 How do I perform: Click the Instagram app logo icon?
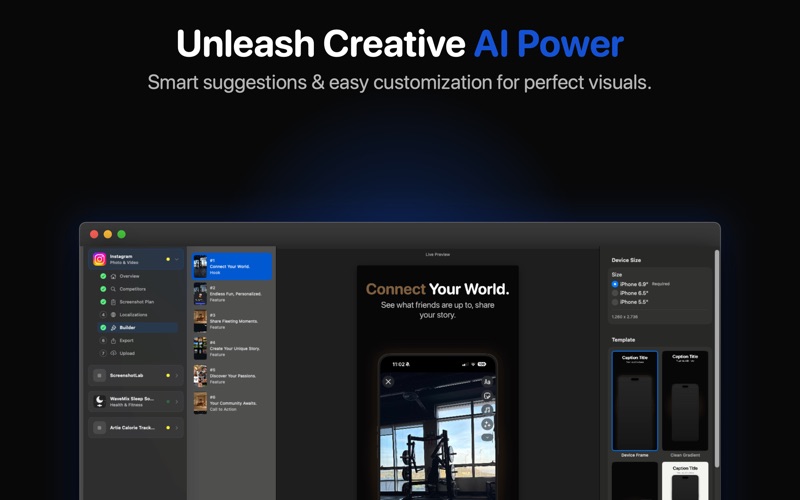click(99, 259)
